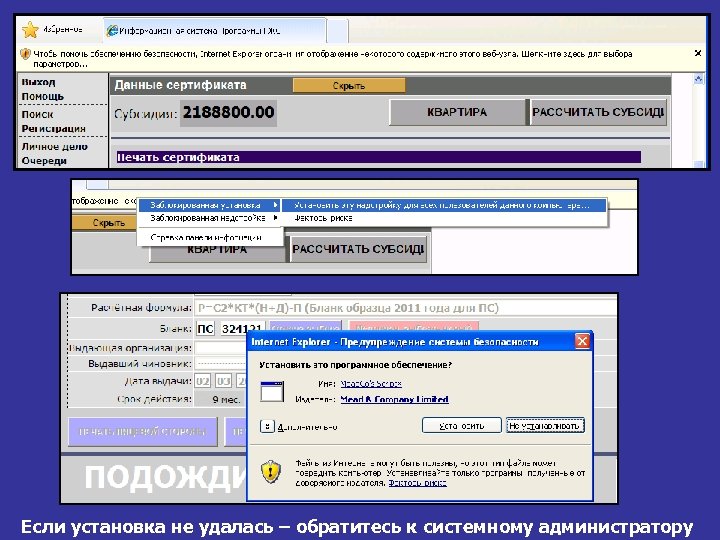Screen dimensions: 720x540
Task: Click the program window icon in dialog
Action: [x=272, y=391]
